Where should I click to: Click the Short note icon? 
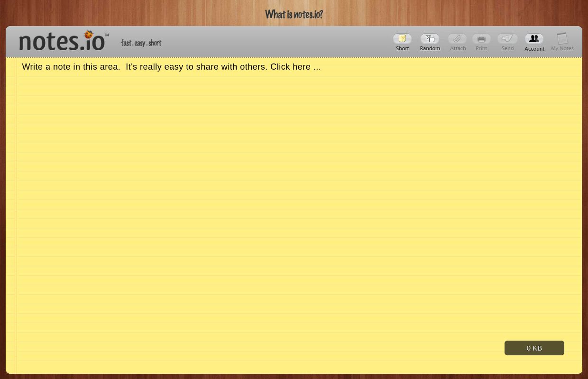point(402,39)
